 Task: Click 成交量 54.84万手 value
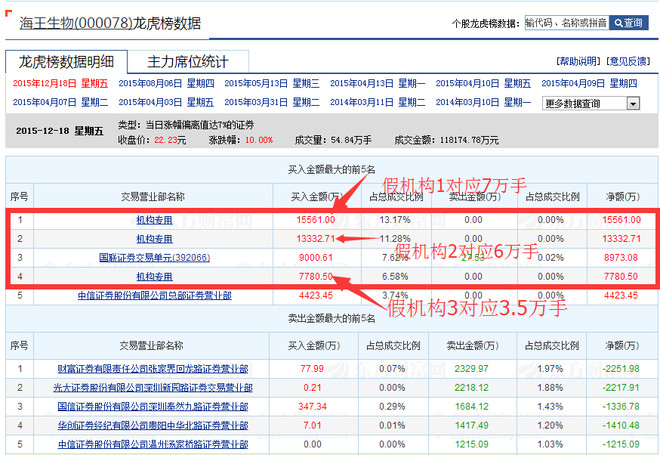351,140
